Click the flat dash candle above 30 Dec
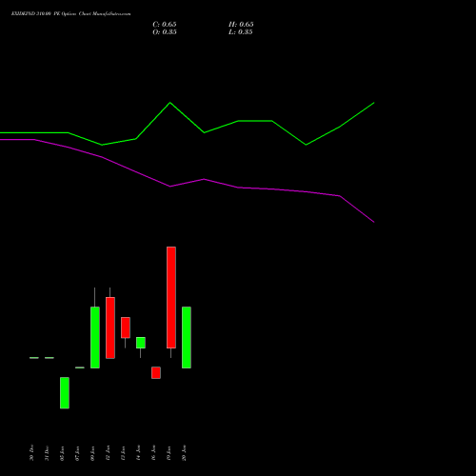476x476 pixels. pyautogui.click(x=34, y=358)
